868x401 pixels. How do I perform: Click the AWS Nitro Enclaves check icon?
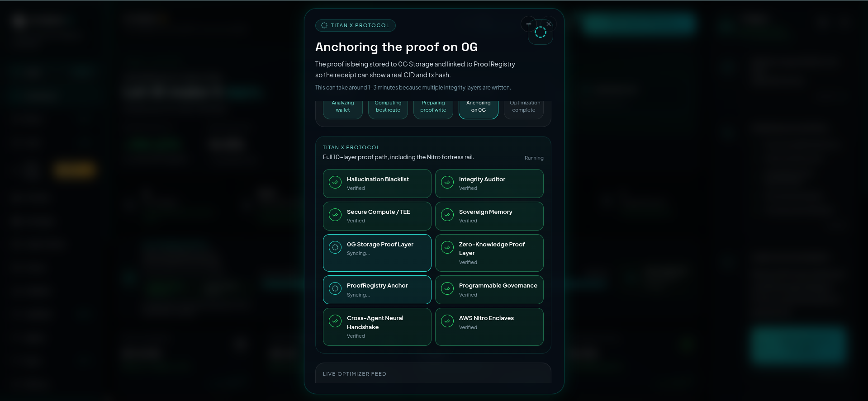[x=447, y=321]
